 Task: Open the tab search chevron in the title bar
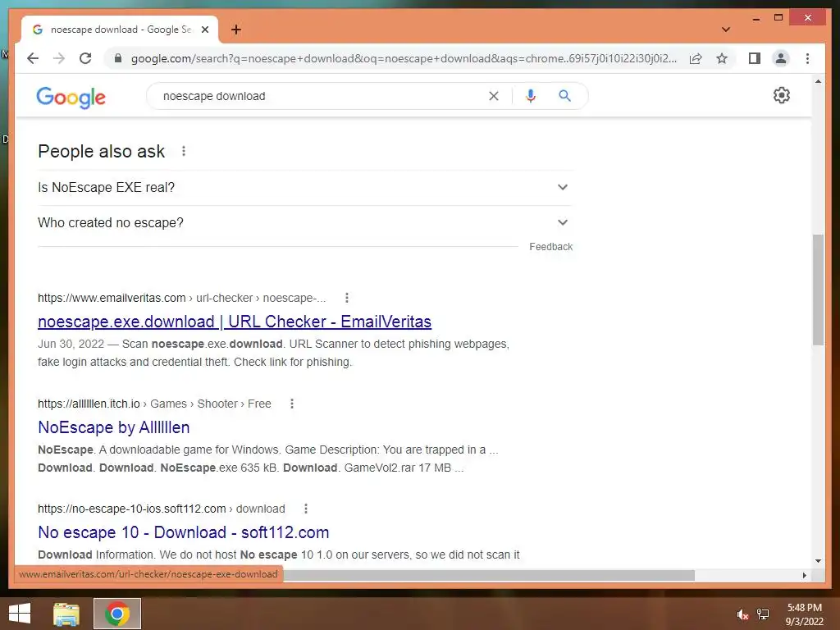[x=725, y=30]
